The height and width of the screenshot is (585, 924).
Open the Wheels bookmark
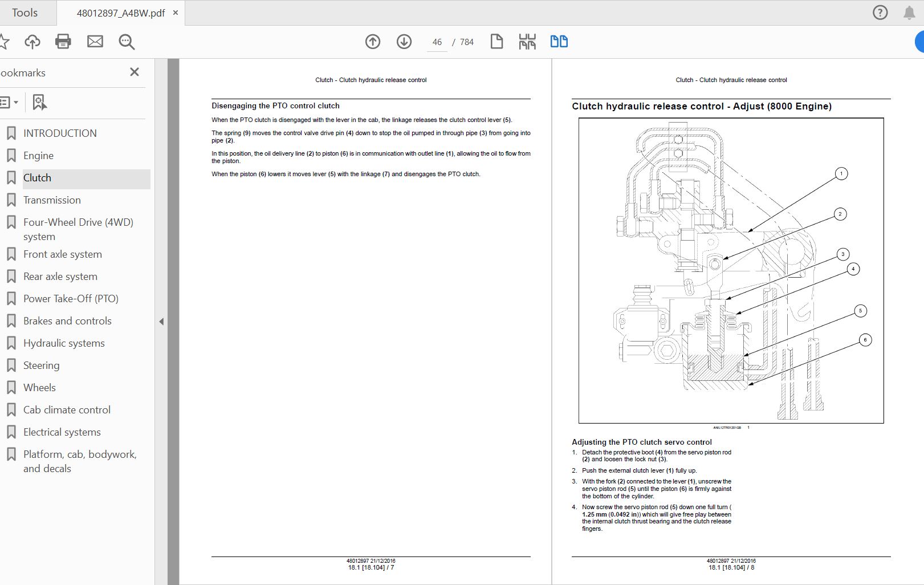coord(39,388)
